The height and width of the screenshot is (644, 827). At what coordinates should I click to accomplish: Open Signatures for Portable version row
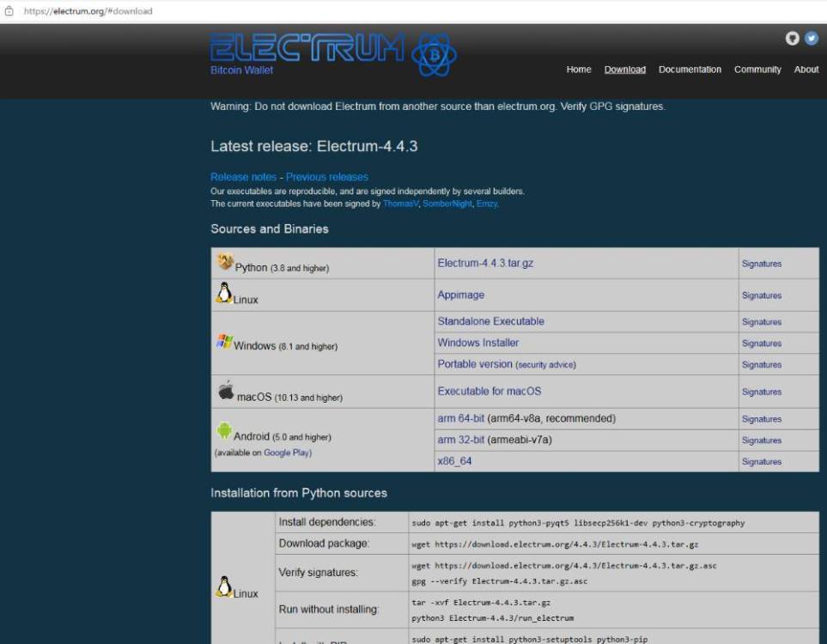tap(761, 365)
